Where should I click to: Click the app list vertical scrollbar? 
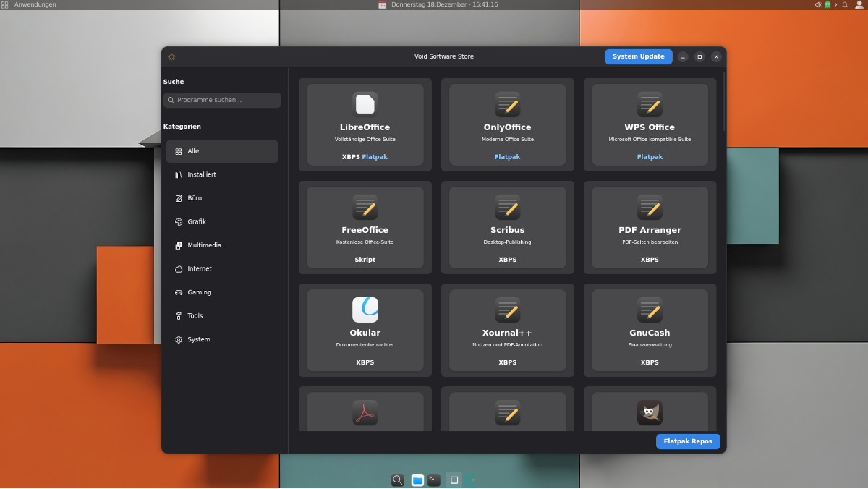[x=724, y=101]
